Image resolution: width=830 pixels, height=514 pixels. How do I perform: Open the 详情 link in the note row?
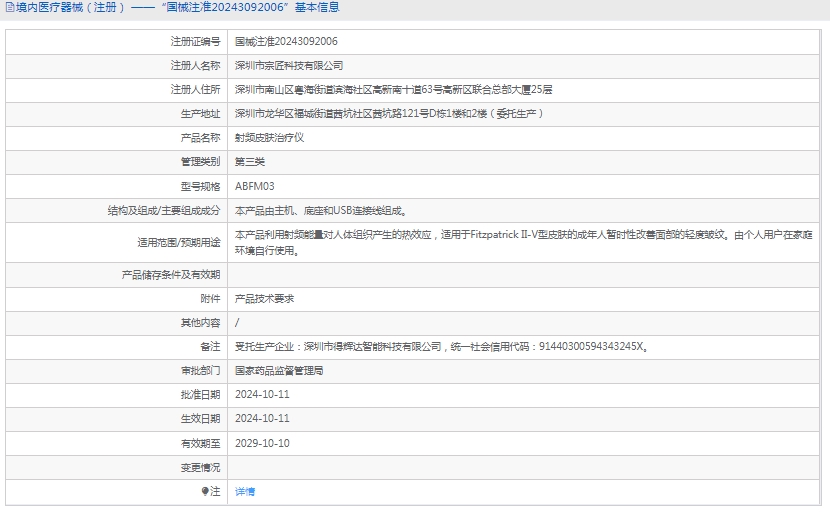point(245,491)
